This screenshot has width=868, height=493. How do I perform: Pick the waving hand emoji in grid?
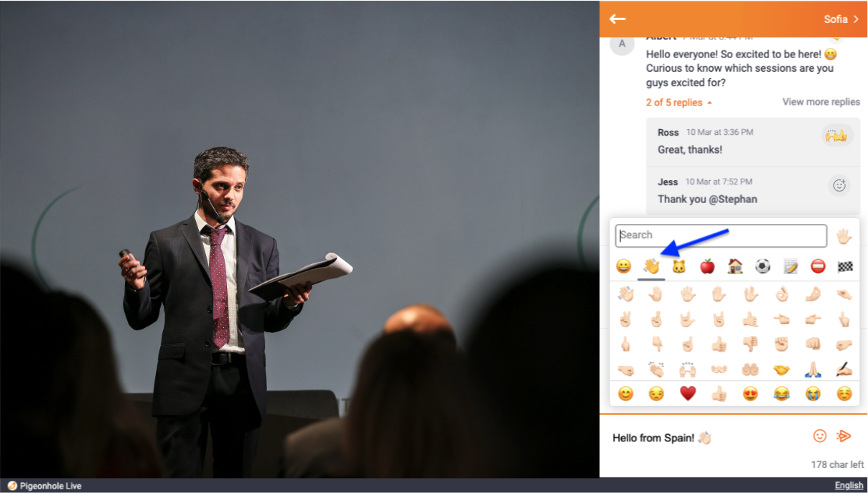point(625,294)
